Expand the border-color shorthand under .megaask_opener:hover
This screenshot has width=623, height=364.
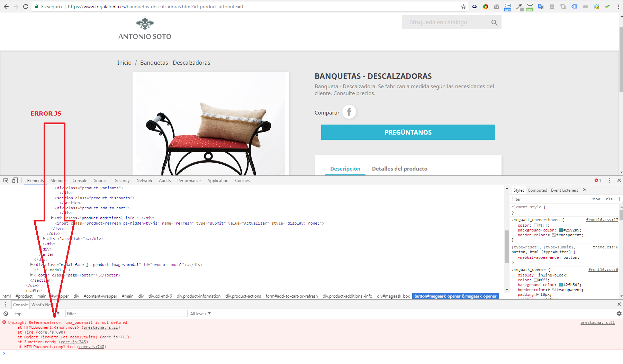tap(549, 235)
